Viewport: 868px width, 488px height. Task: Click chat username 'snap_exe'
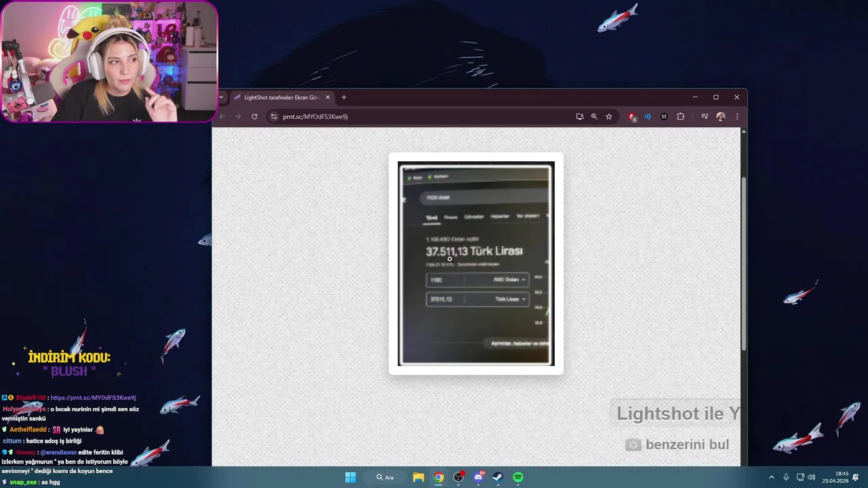coord(23,482)
